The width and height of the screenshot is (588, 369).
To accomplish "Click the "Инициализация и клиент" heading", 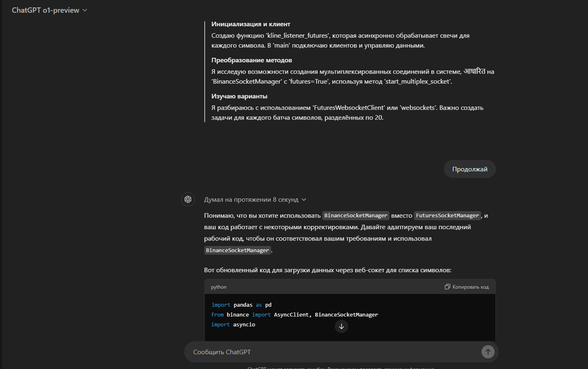I will coord(251,24).
